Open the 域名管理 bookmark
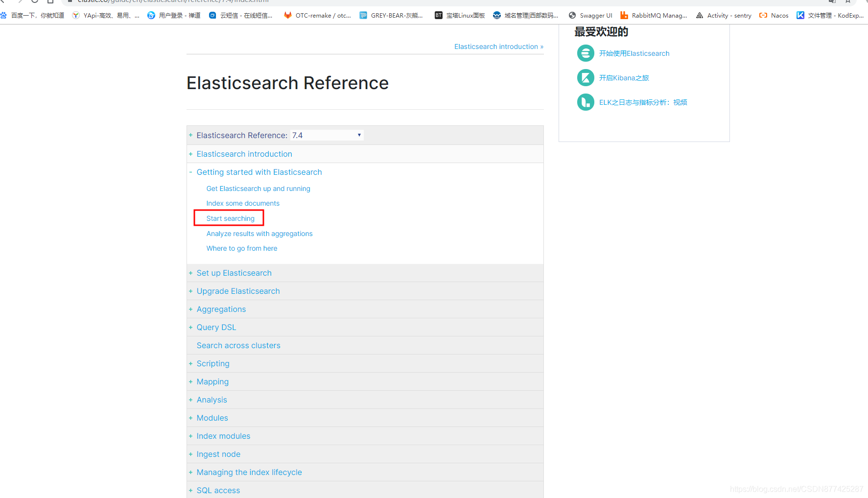Screen dimensions: 868x498 click(x=525, y=15)
